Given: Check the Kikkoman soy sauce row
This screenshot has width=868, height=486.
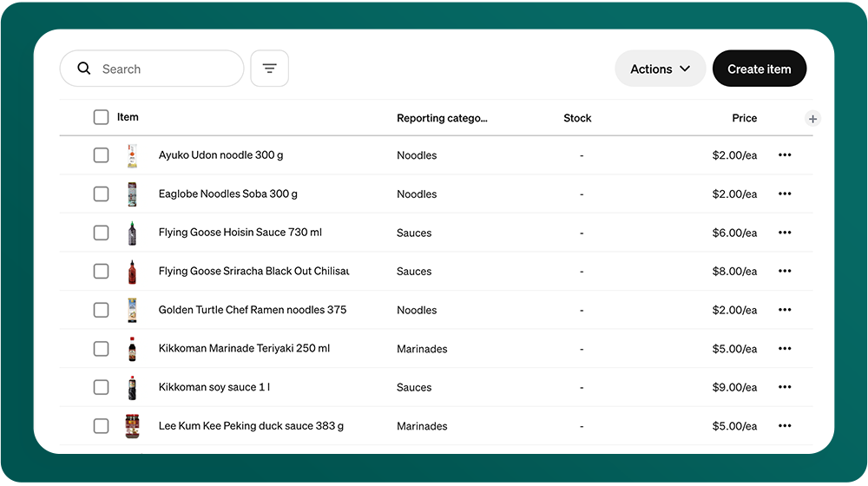Looking at the screenshot, I should tap(101, 387).
